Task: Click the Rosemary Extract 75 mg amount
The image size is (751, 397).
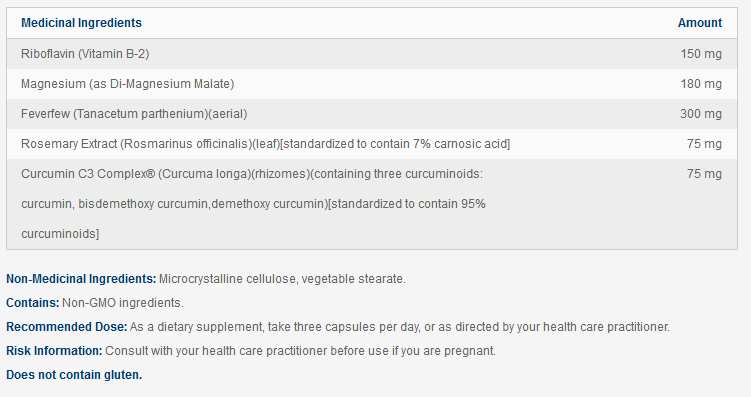Action: coord(704,144)
